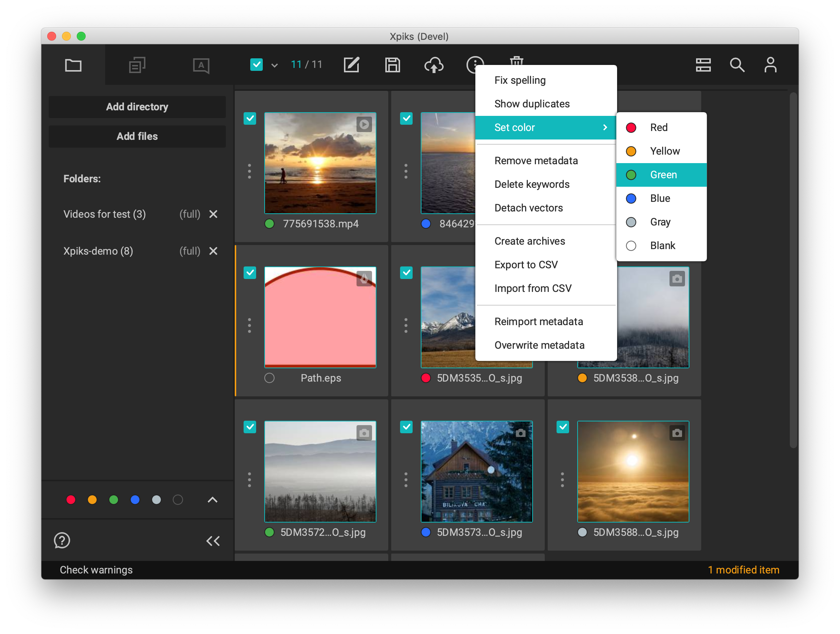Click the folder tab icon
The width and height of the screenshot is (840, 634).
tap(73, 65)
